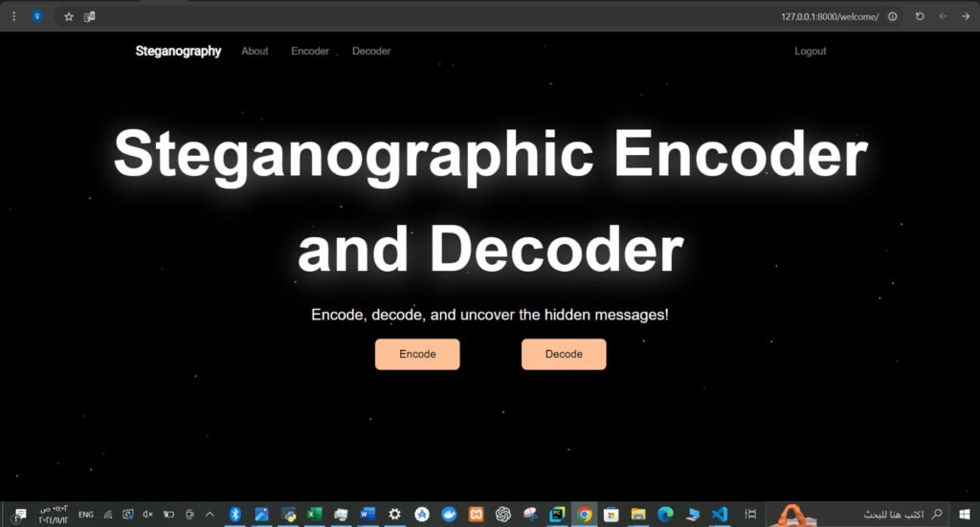Open the browser three-dot menu
Screen dimensions: 980x527
[x=13, y=16]
